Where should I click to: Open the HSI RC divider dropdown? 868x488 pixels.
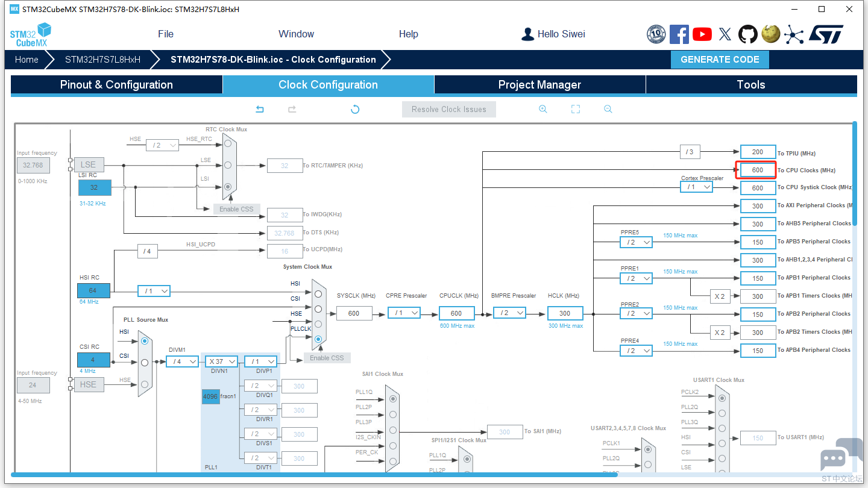154,291
